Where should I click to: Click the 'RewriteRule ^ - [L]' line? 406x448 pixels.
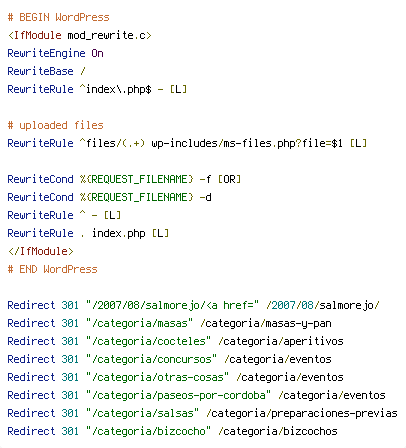pyautogui.click(x=64, y=215)
